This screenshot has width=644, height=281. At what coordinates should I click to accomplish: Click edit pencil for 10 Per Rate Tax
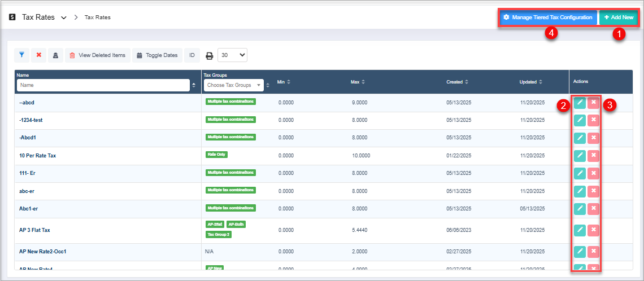pyautogui.click(x=580, y=155)
